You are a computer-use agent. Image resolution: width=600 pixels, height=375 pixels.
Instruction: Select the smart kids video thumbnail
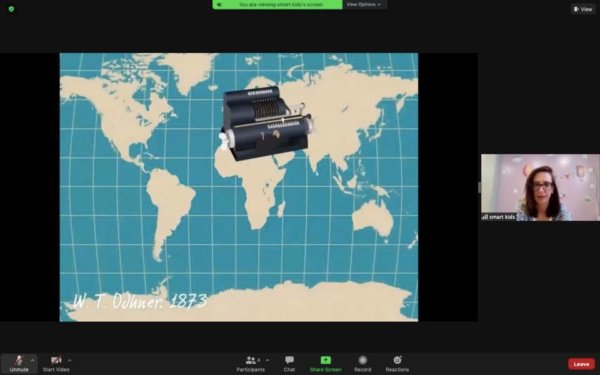coord(540,188)
